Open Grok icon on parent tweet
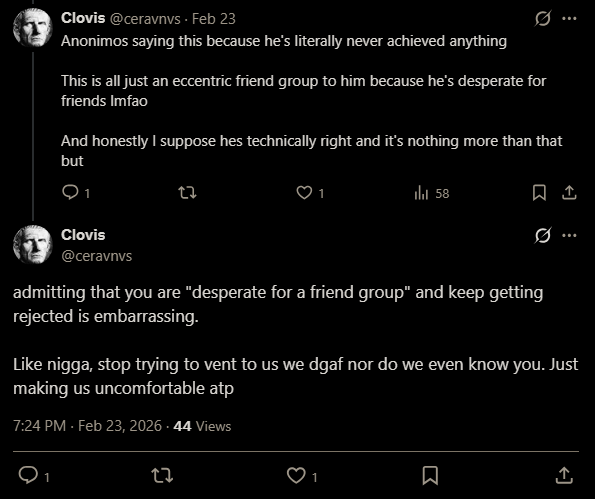Screen dimensions: 595x499 coord(542,18)
